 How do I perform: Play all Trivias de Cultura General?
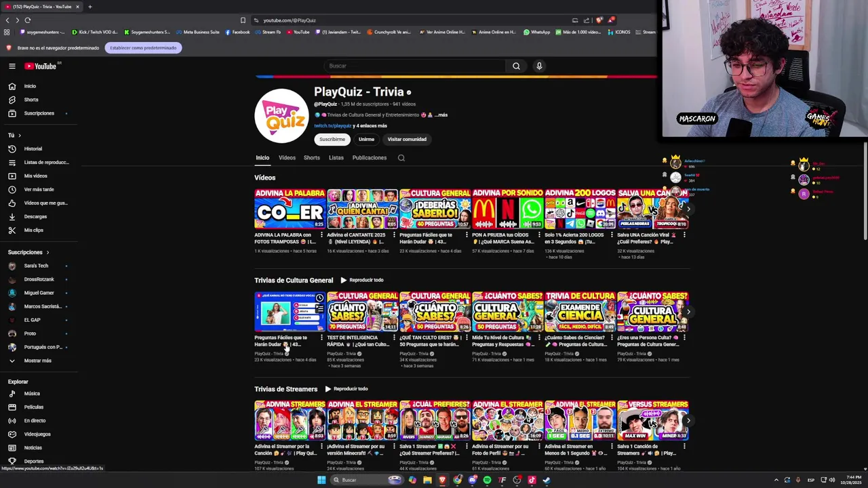pos(362,280)
